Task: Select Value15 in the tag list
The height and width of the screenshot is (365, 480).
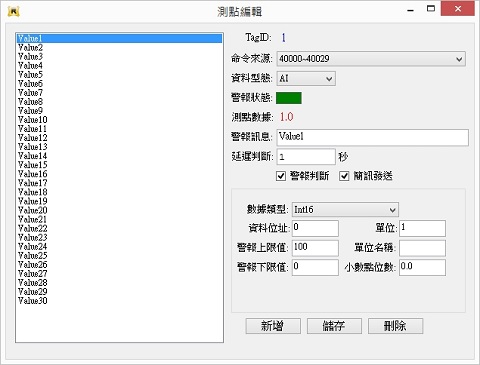Action: coord(119,165)
